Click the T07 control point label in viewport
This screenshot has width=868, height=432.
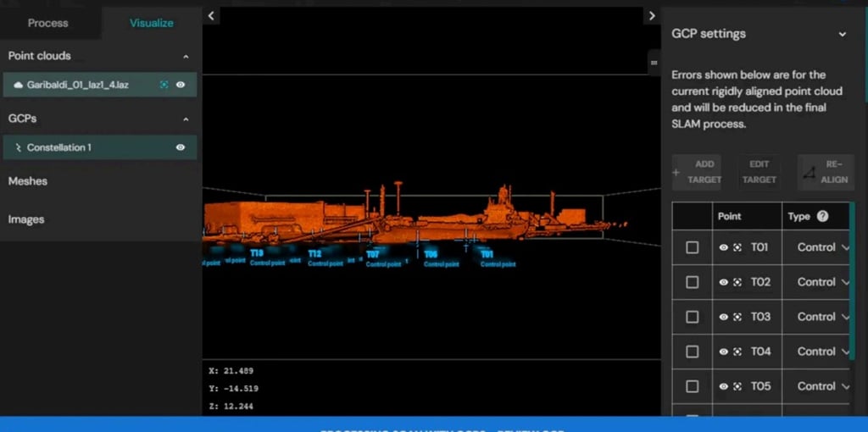click(x=383, y=259)
